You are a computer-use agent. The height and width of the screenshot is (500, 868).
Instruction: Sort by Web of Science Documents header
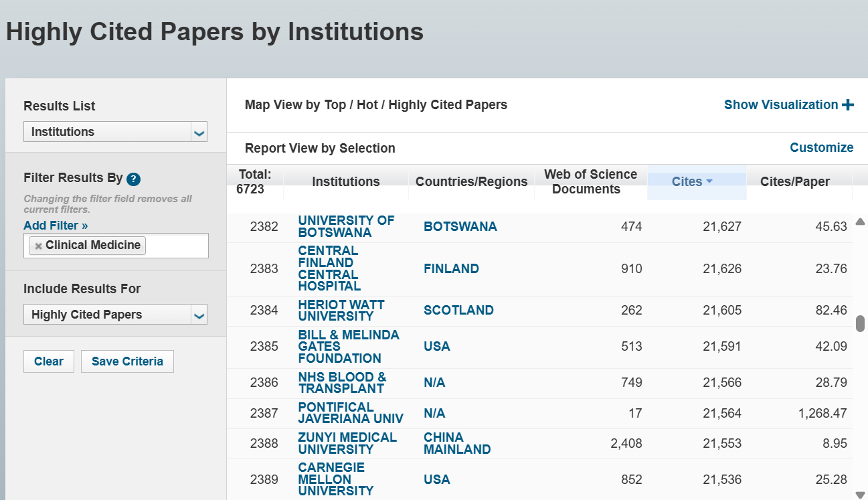(590, 181)
